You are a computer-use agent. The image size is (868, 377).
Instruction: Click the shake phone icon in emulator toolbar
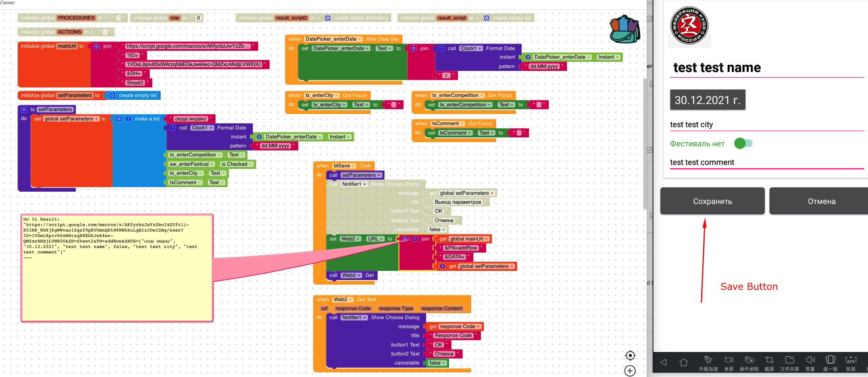coord(830,360)
